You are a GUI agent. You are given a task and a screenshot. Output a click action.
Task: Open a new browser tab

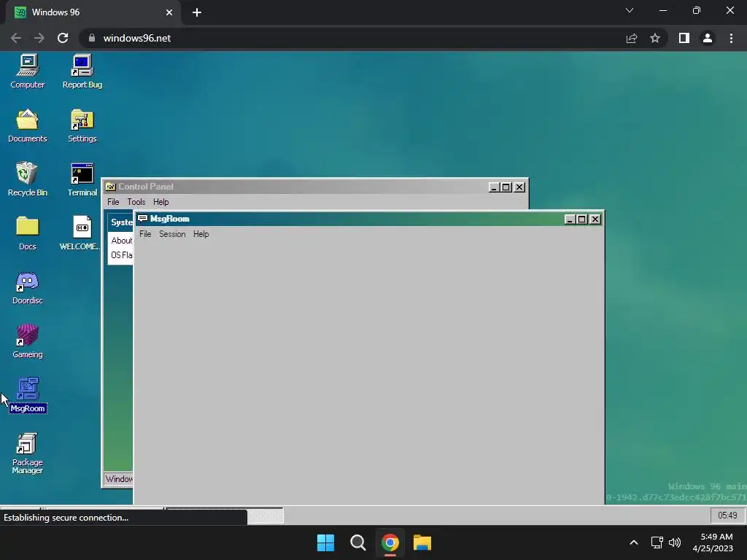(x=197, y=12)
